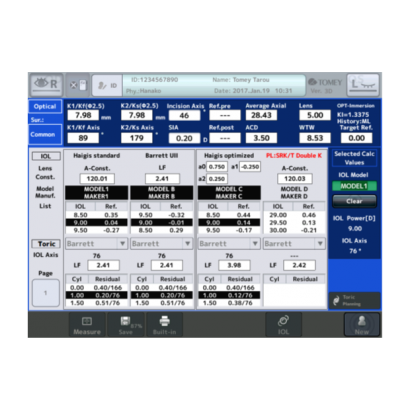410x410 pixels.
Task: Click the Measure icon in the bottom bar
Action: tap(87, 325)
